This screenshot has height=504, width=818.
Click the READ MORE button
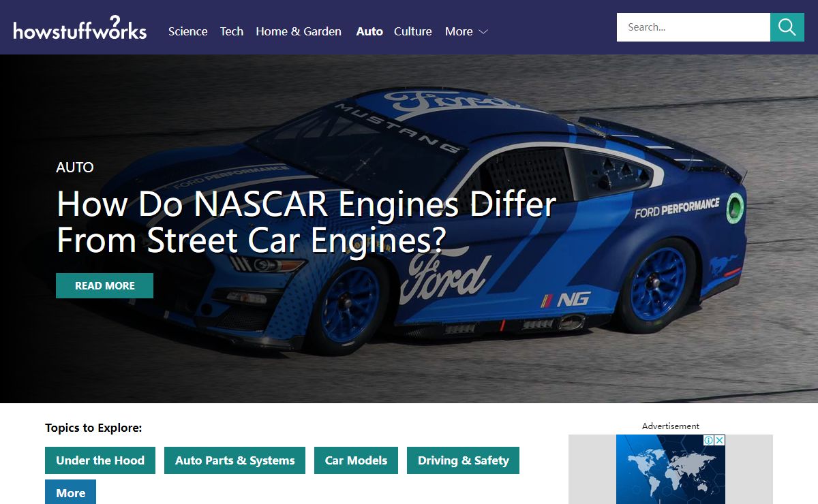pyautogui.click(x=104, y=286)
